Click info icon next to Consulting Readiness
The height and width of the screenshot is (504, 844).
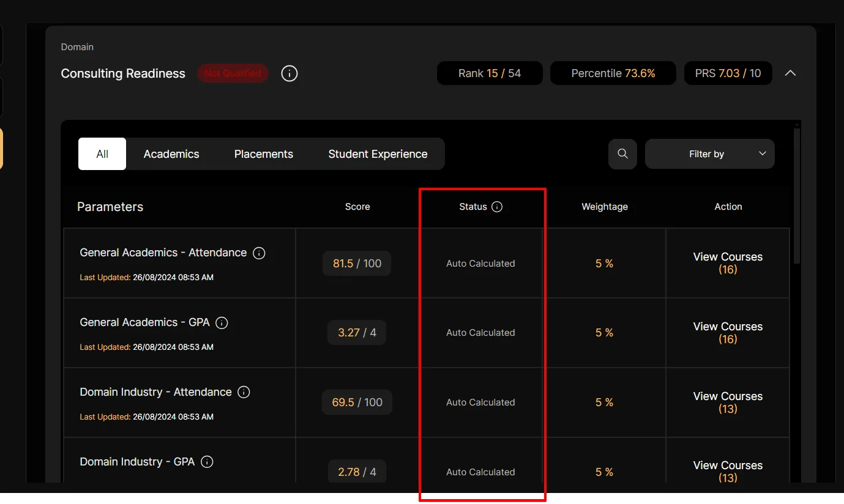coord(289,73)
